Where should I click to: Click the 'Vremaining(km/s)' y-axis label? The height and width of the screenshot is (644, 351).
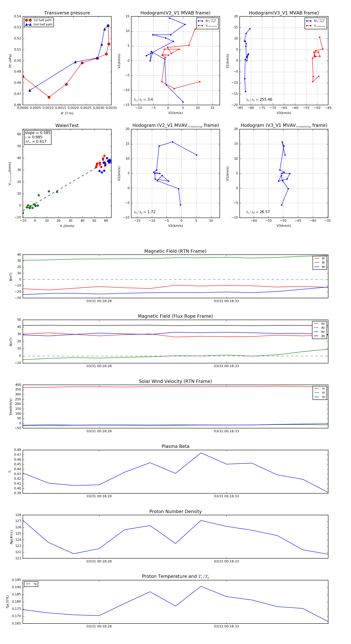(10, 173)
